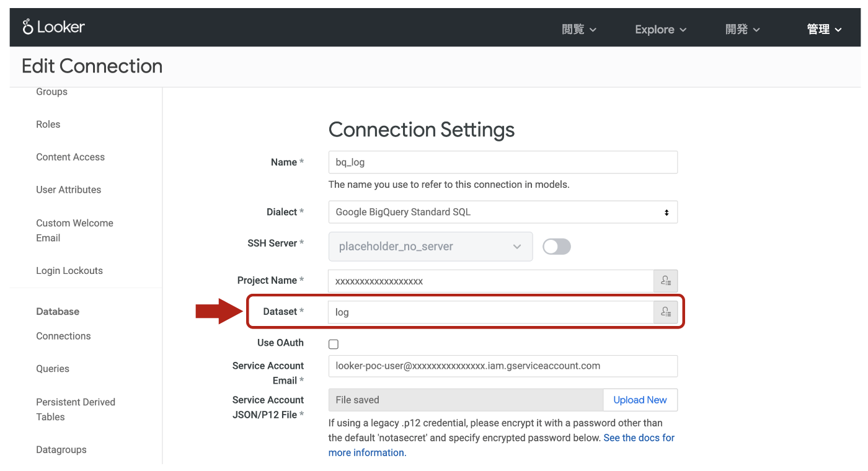Image resolution: width=868 pixels, height=471 pixels.
Task: Open Login Lockouts page
Action: pyautogui.click(x=69, y=271)
